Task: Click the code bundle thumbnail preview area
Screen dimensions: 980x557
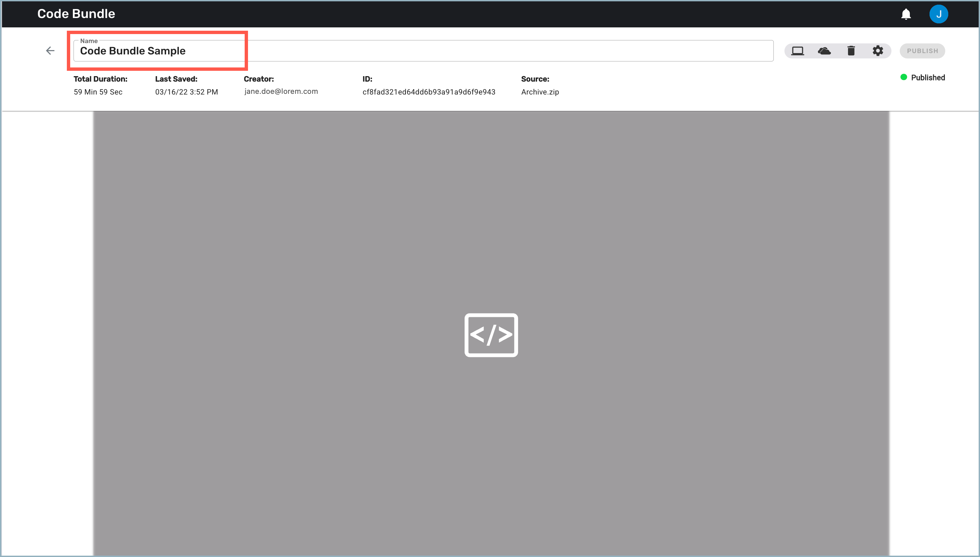Action: [490, 334]
